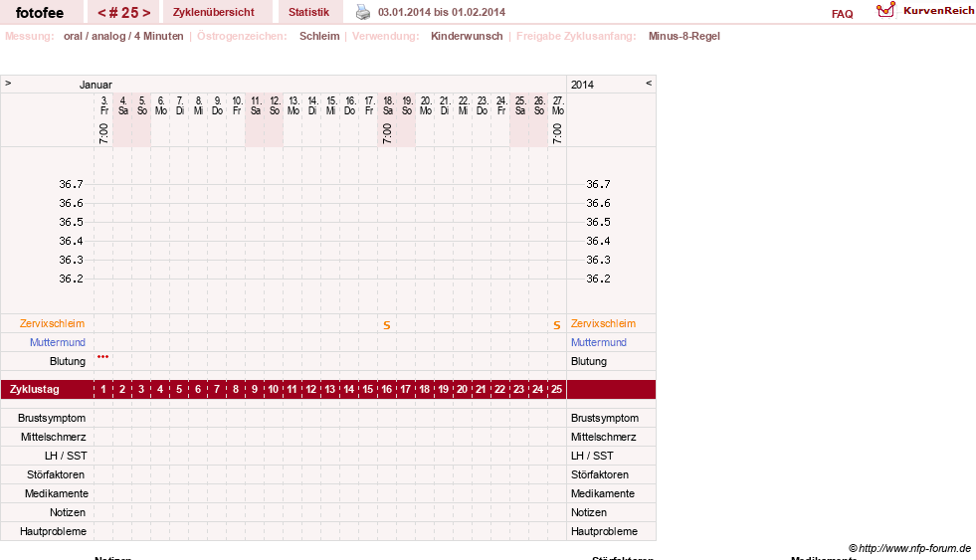976x560 pixels.
Task: Click the orange S mucus mark on day 25
Action: tap(556, 325)
